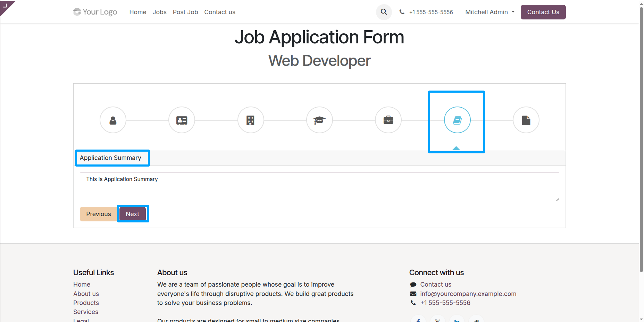644x322 pixels.
Task: Click the company building step icon
Action: tap(251, 120)
